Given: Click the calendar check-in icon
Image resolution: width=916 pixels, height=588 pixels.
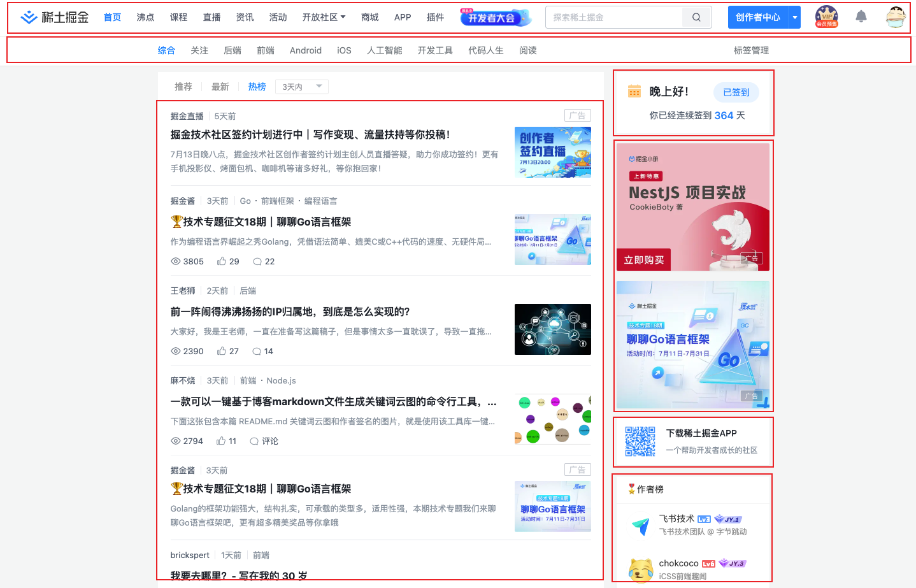Looking at the screenshot, I should [634, 91].
